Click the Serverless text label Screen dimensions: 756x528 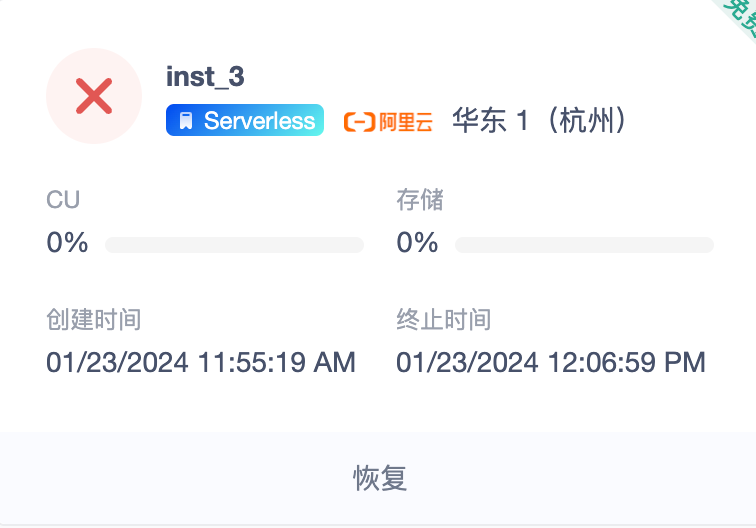click(x=259, y=121)
